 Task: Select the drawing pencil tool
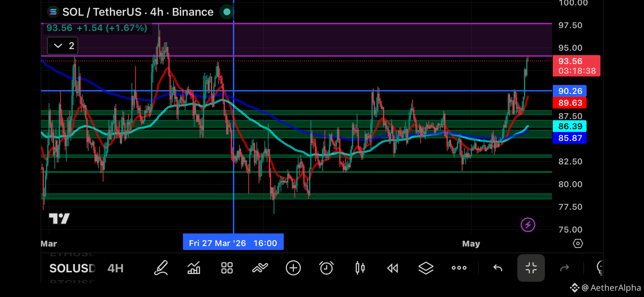point(161,268)
